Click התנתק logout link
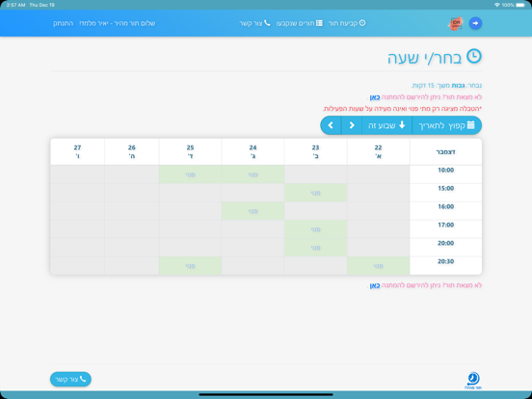 [63, 23]
